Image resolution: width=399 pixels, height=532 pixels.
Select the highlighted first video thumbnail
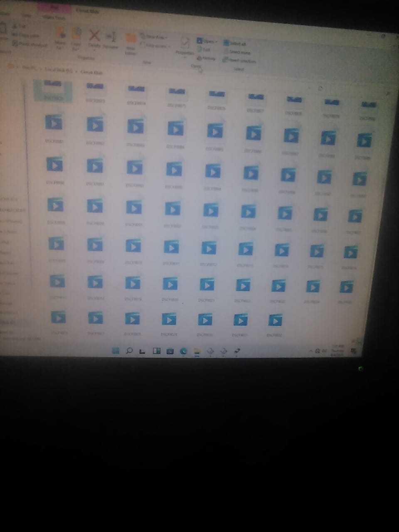[x=53, y=90]
